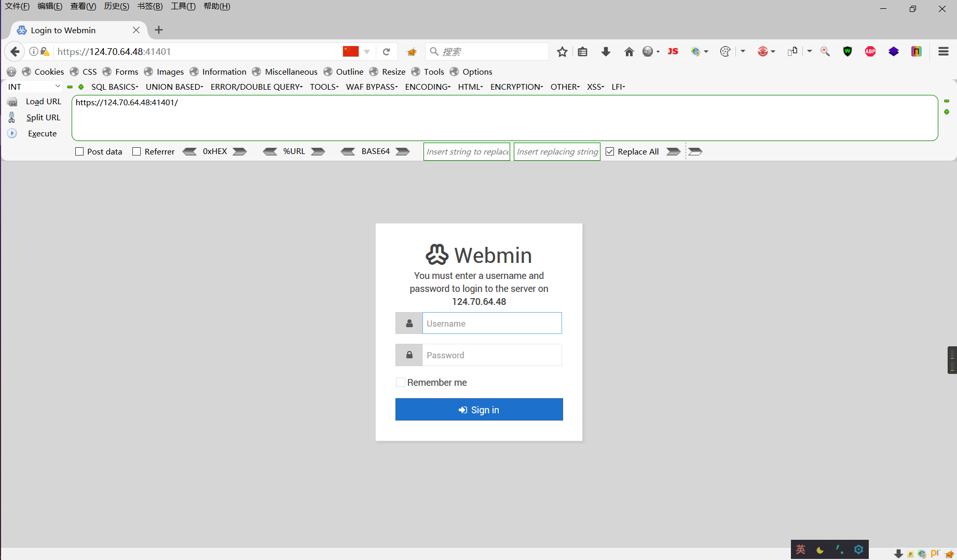The width and height of the screenshot is (957, 560).
Task: Click the China flag icon in address bar
Action: pos(351,51)
